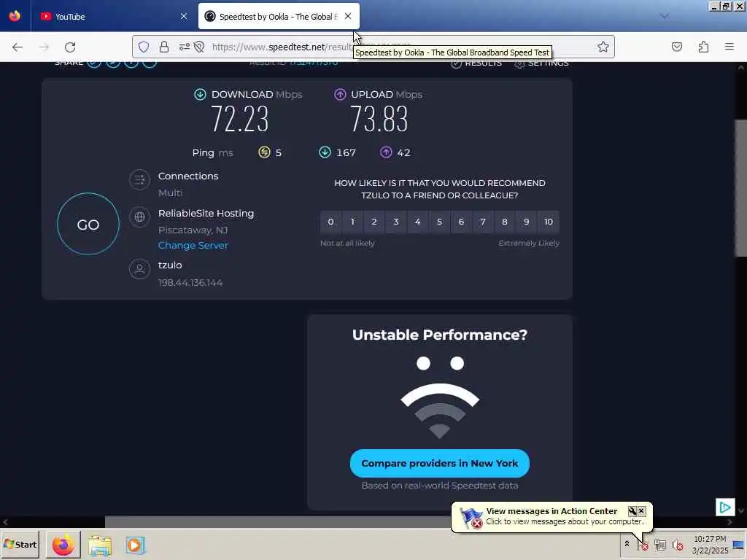747x560 pixels.
Task: Open Action Center balloon wrench options
Action: pos(632,511)
